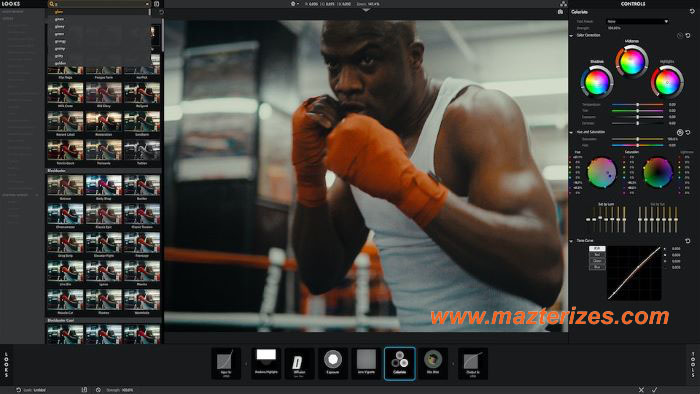
Task: Open the Tool Preset dropdown in Controls
Action: pos(638,21)
